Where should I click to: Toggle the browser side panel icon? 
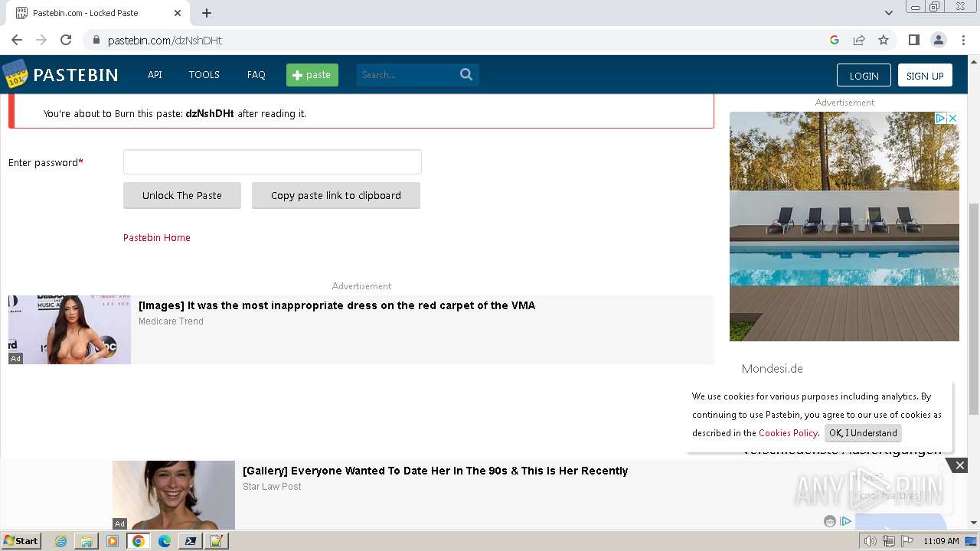(x=913, y=40)
